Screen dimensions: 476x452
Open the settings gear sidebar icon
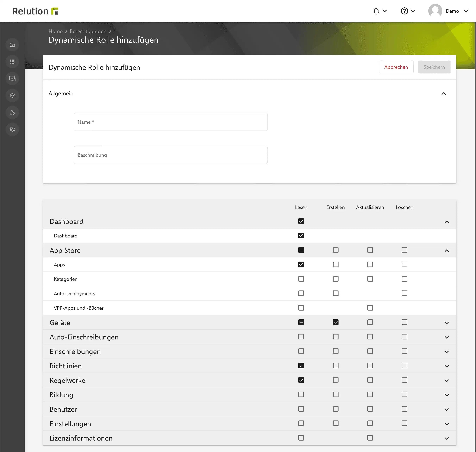click(x=12, y=129)
